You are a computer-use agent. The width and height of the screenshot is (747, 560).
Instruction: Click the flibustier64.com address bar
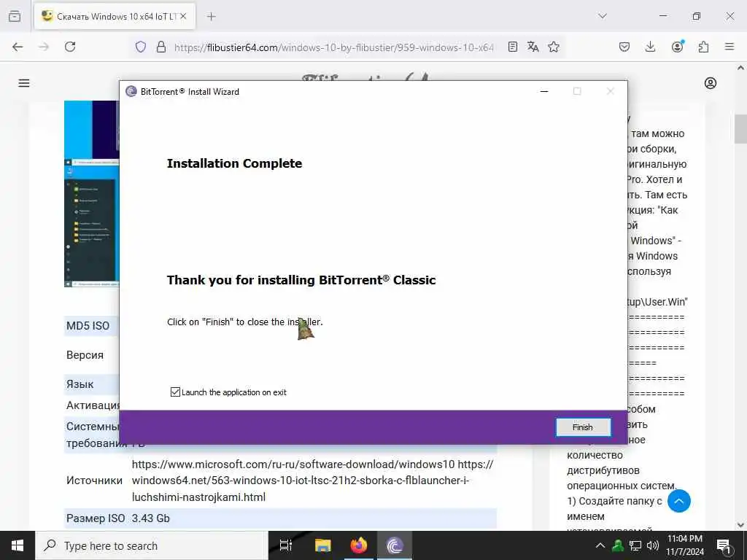[333, 47]
